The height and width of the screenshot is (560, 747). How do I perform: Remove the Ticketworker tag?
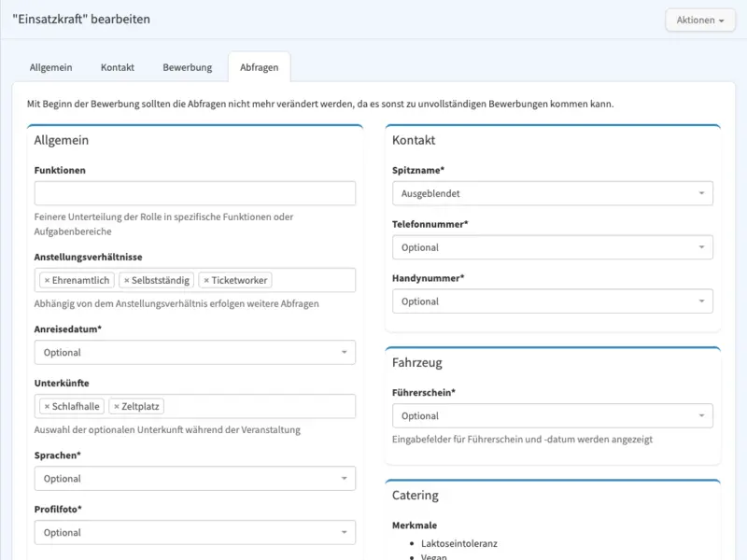[206, 281]
